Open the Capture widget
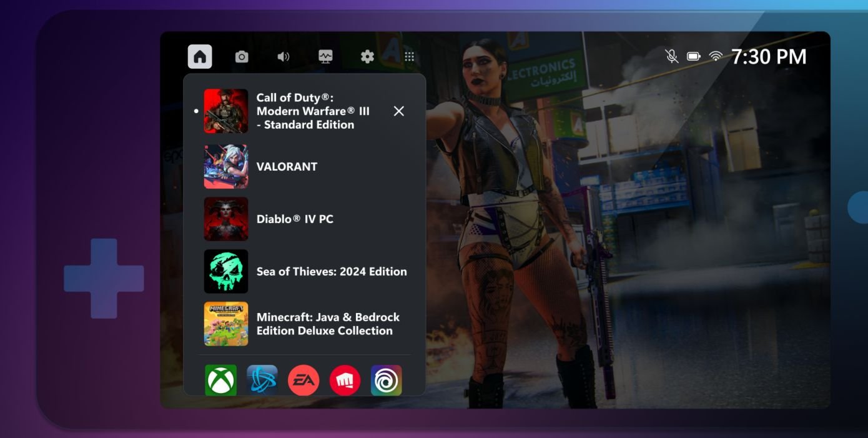 click(242, 56)
